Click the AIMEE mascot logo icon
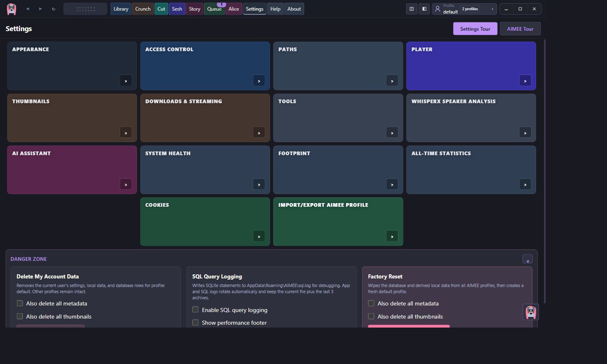 click(x=11, y=9)
